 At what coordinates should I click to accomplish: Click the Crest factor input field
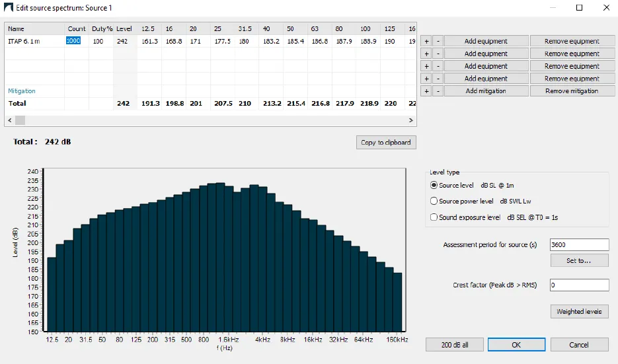pos(579,285)
